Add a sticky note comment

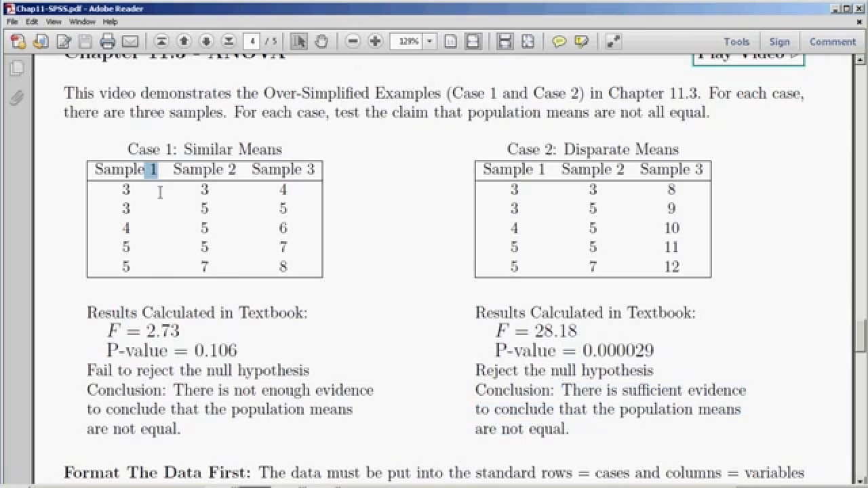[x=559, y=41]
